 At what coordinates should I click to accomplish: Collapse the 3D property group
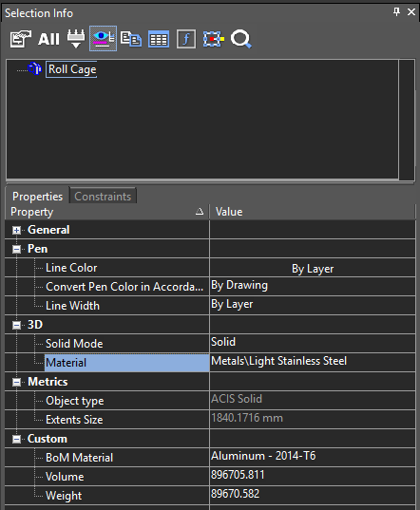(x=16, y=325)
